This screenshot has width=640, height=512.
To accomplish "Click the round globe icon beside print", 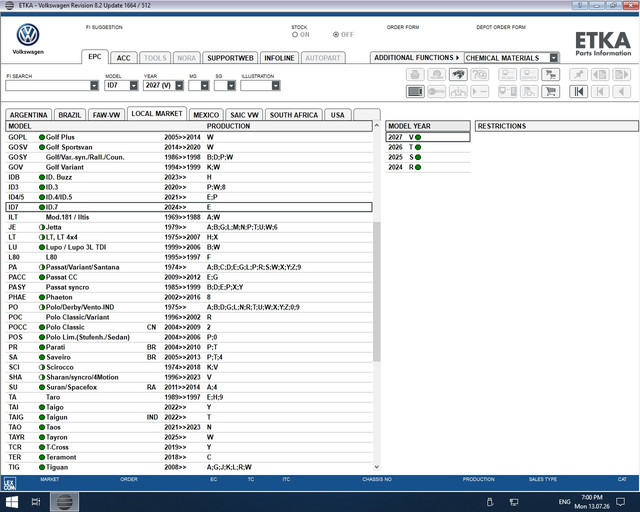I will click(x=436, y=74).
